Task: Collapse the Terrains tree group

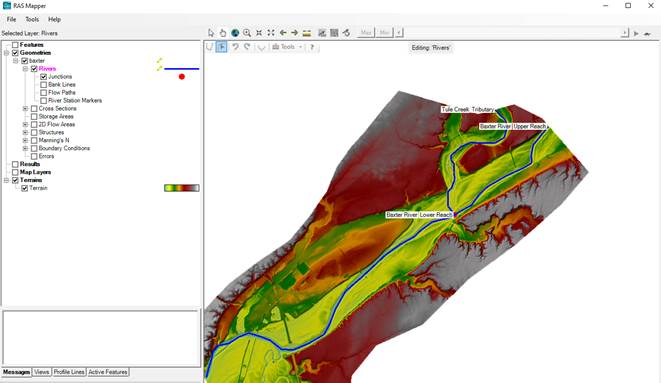Action: [x=6, y=180]
